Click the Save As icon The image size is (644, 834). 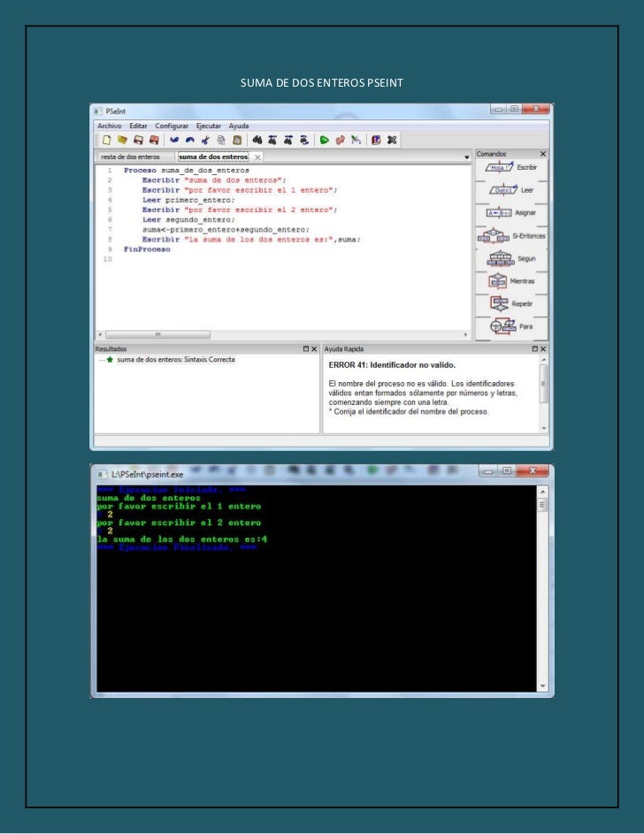point(154,140)
